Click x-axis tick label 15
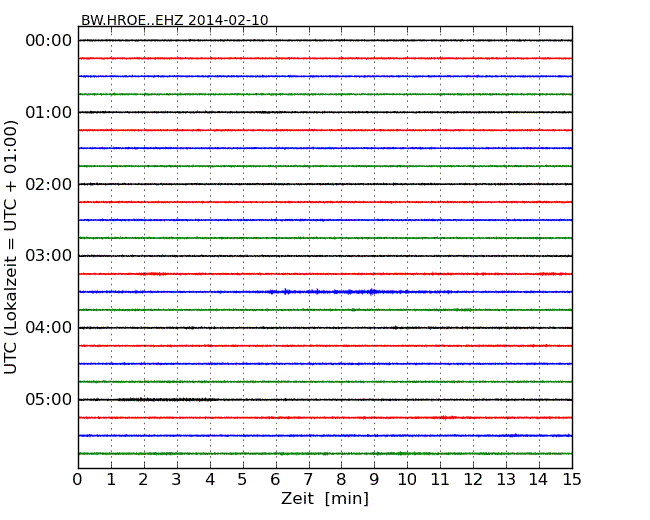650x520 pixels. tap(572, 480)
